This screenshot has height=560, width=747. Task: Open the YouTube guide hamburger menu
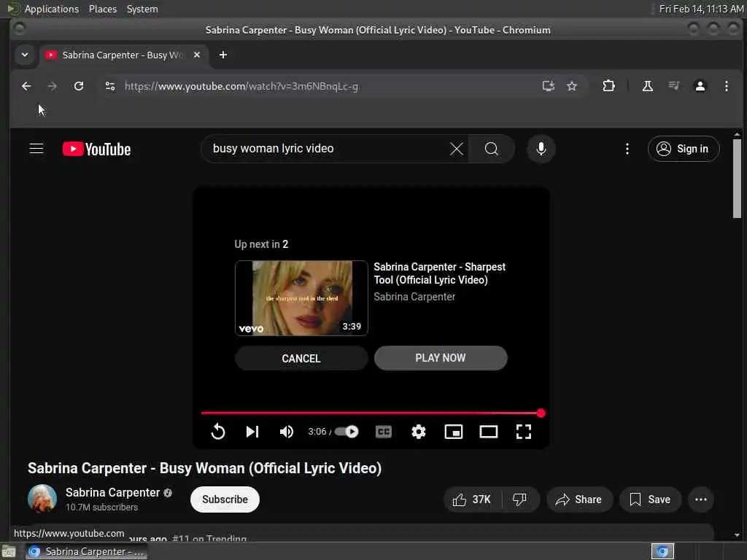click(36, 149)
